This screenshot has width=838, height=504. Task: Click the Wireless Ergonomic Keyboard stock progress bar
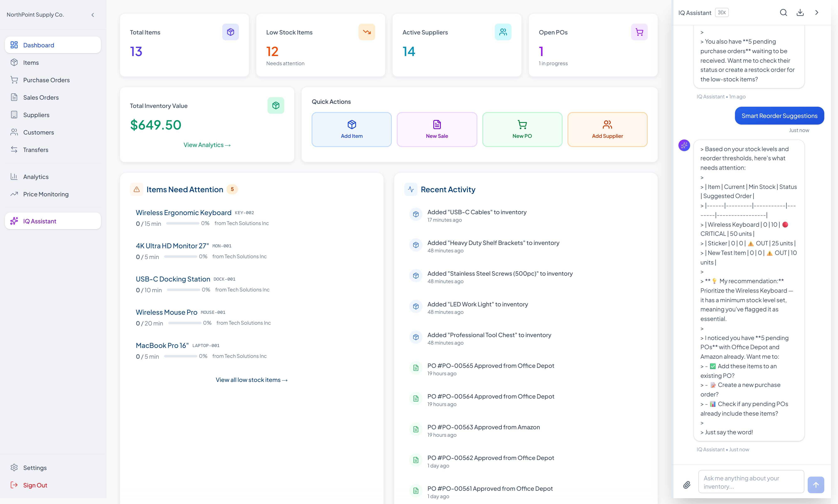[x=182, y=224]
